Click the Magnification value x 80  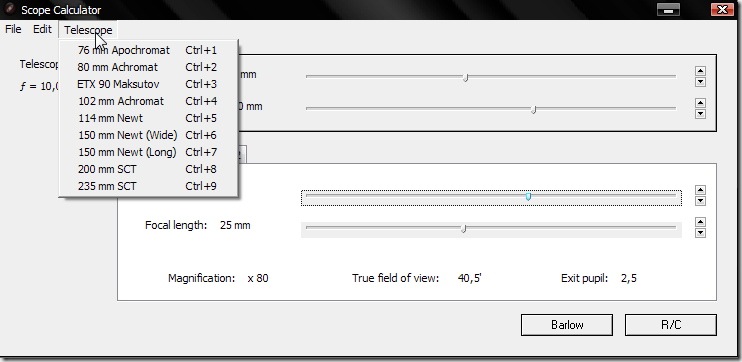258,278
